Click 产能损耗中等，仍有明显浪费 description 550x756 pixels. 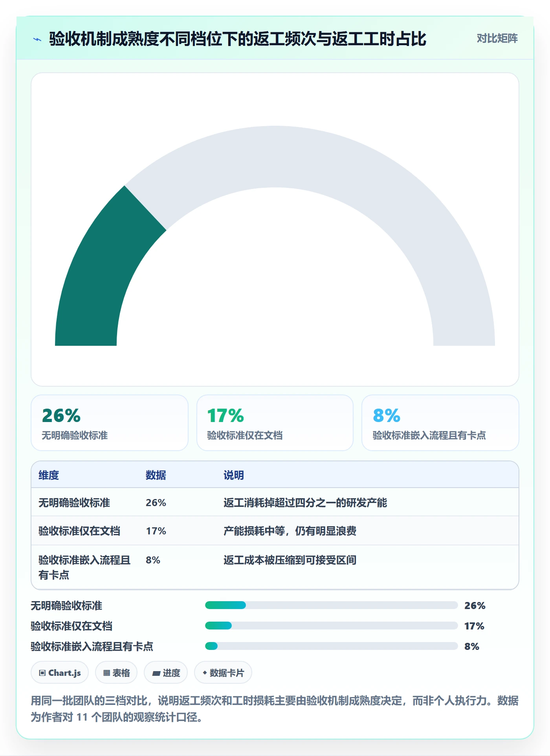[290, 531]
